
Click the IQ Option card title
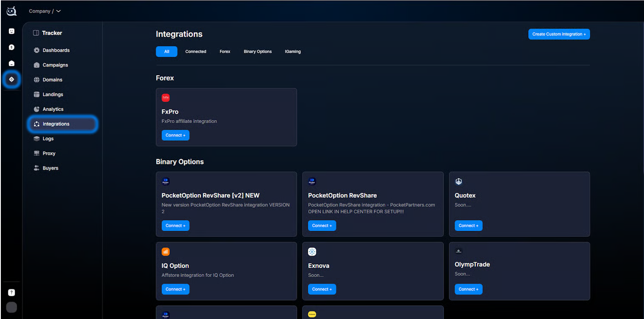[x=175, y=266]
